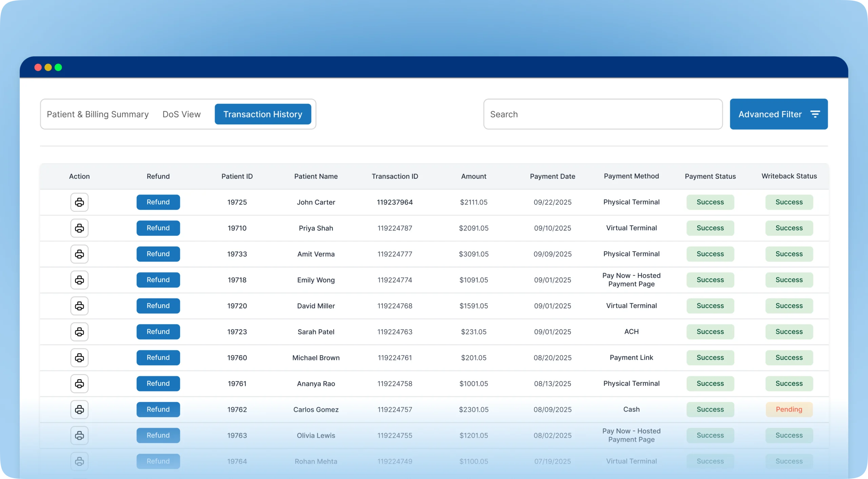868x479 pixels.
Task: Open the DoS View tab
Action: (x=181, y=114)
